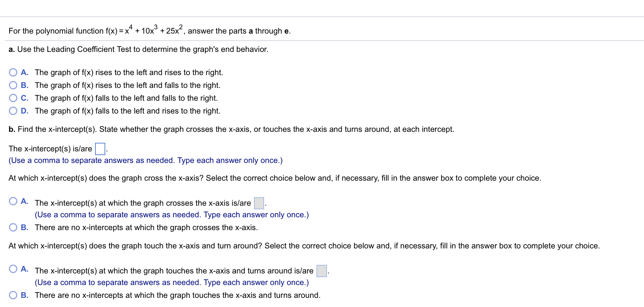This screenshot has width=644, height=307.
Task: Select option A: rises left and rises right
Action: [x=13, y=72]
